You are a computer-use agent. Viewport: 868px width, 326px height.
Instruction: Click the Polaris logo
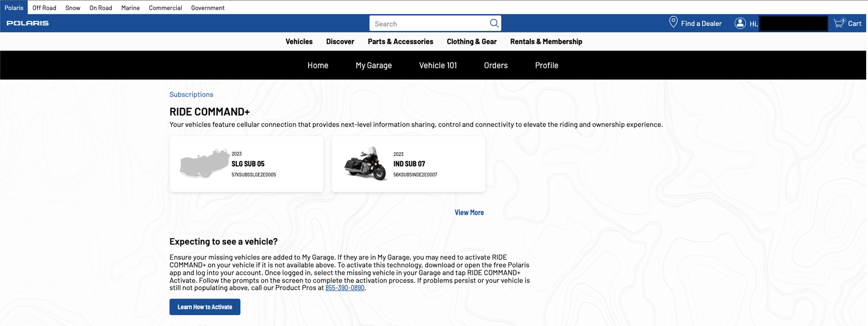28,23
